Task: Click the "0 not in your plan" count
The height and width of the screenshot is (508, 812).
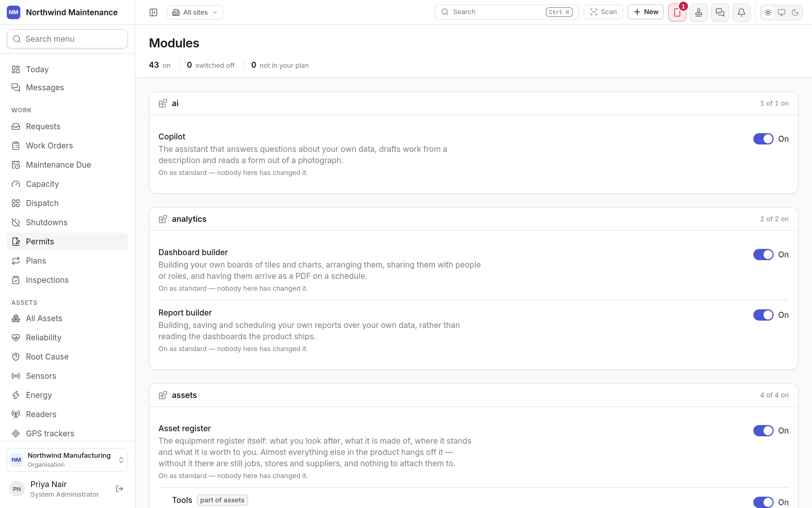Action: (280, 65)
